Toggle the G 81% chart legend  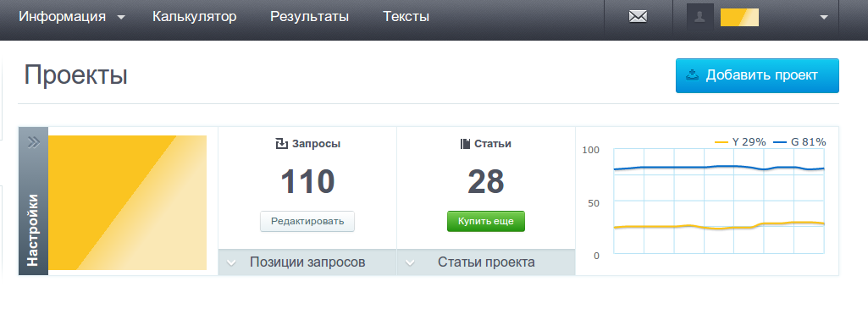pyautogui.click(x=799, y=142)
